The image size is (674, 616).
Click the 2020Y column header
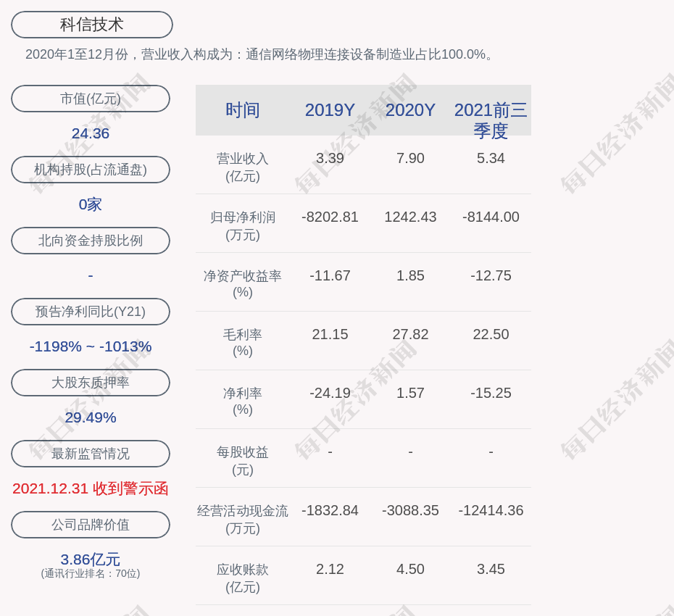click(x=410, y=110)
